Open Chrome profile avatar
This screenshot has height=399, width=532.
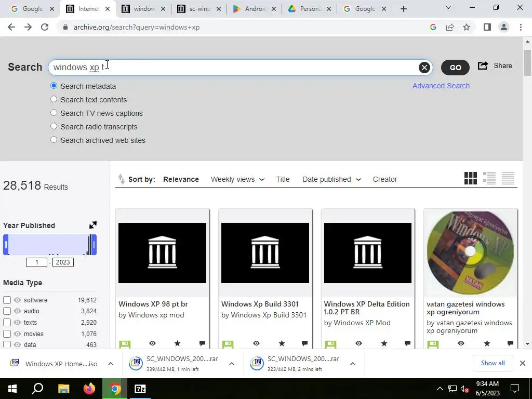(504, 27)
